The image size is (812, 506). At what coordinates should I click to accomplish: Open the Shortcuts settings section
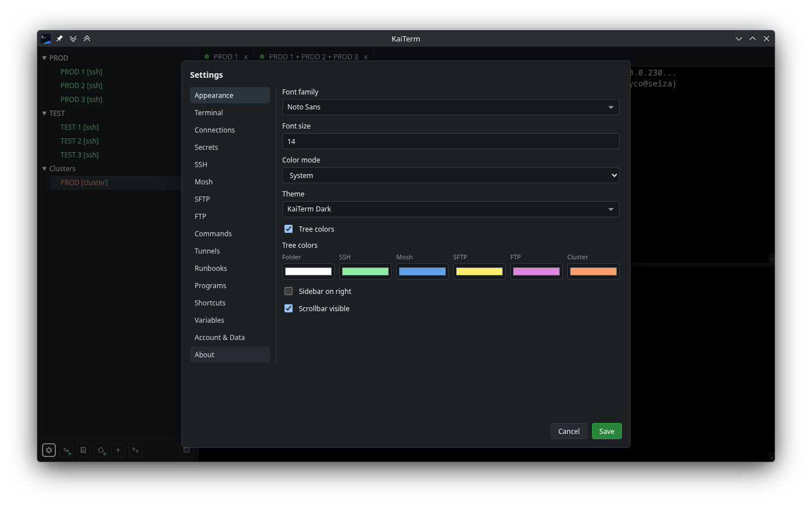pos(230,303)
